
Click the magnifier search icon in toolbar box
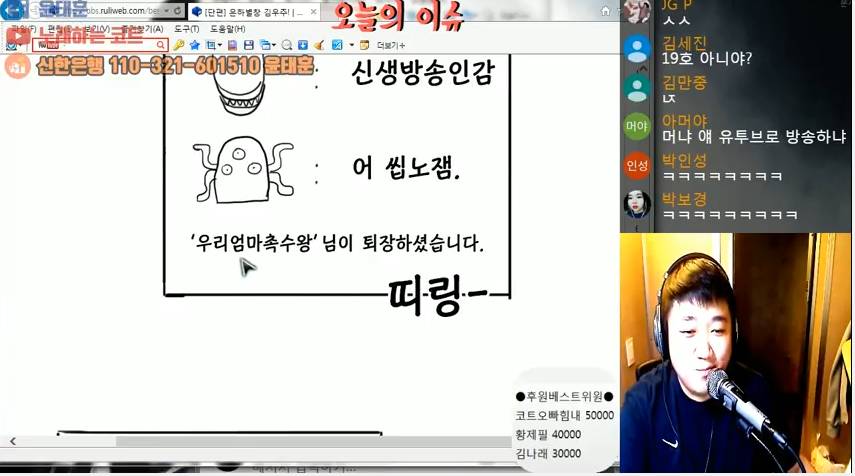coord(161,45)
